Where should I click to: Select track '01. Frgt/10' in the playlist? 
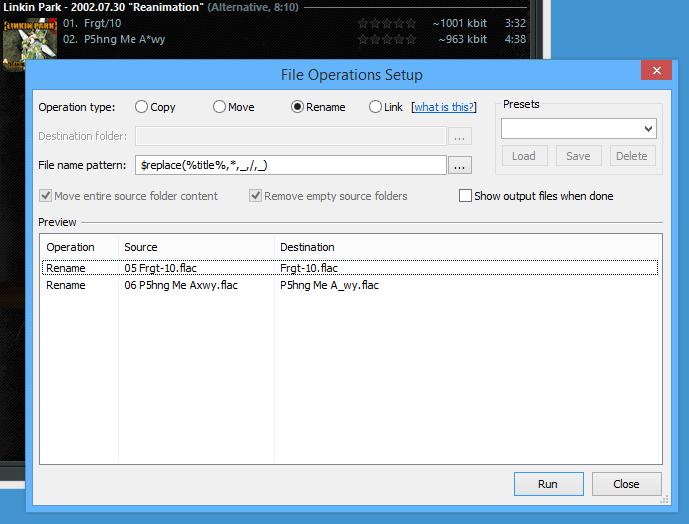[294, 23]
